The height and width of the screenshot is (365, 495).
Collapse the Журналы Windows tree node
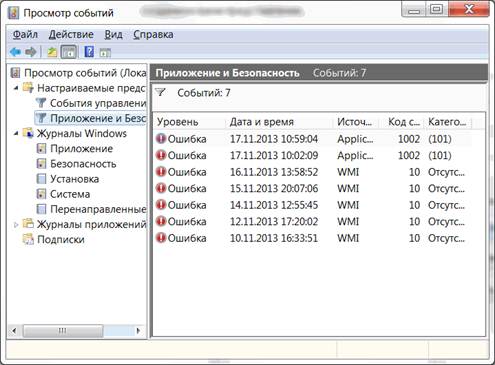click(16, 134)
